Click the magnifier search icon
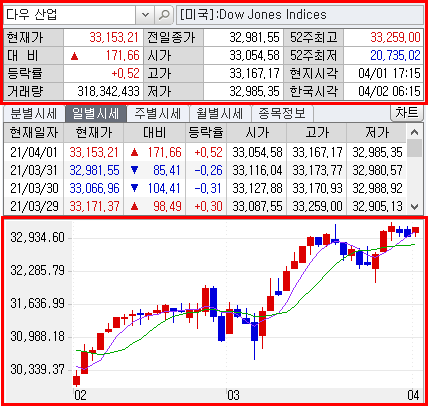Viewport: 428px width, 406px height. [164, 15]
